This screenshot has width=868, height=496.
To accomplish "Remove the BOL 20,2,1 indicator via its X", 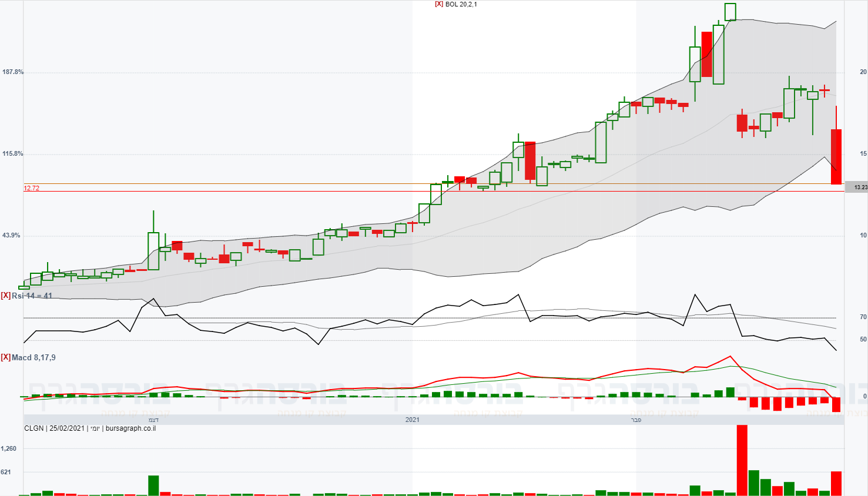I will (x=439, y=4).
